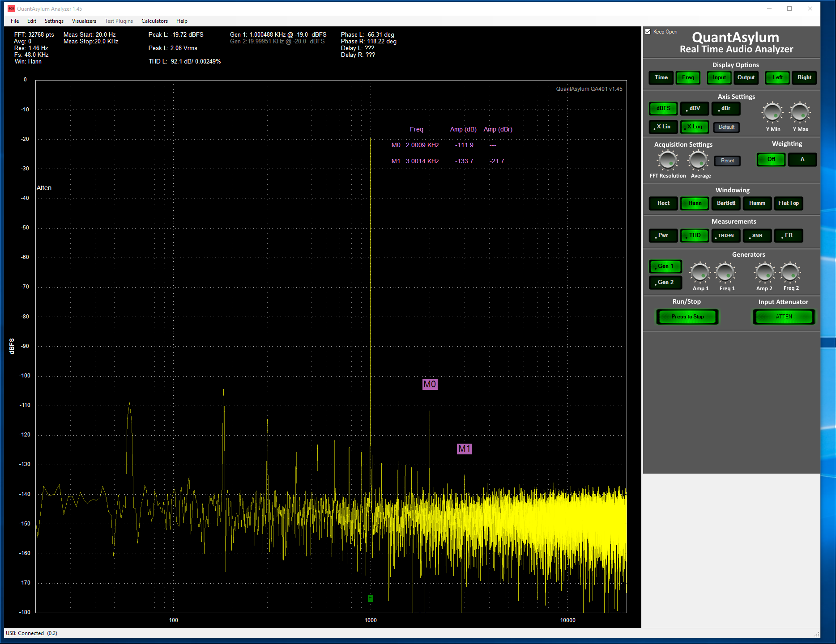Viewport: 836px width, 644px height.
Task: Click the M1 3.0014 KHz marker row
Action: [x=448, y=161]
